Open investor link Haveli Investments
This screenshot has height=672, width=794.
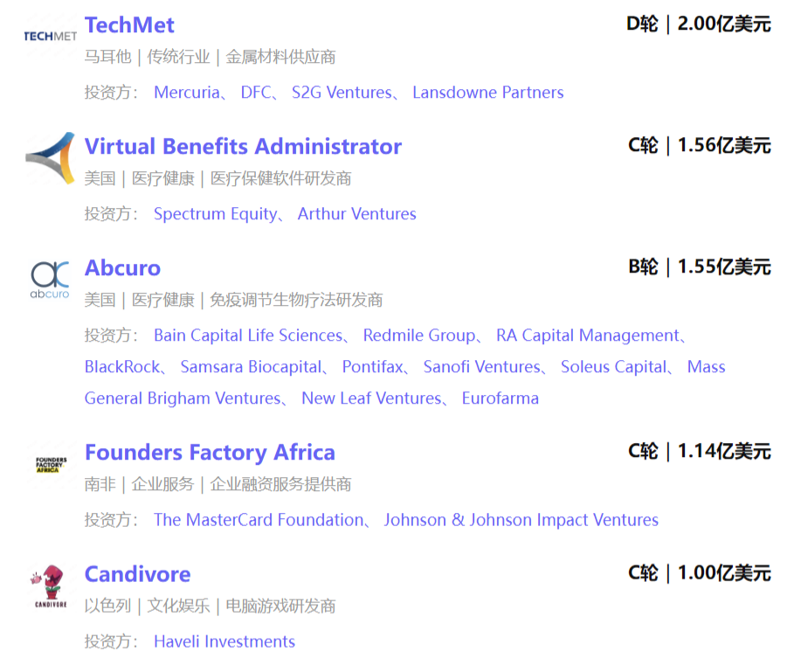pos(224,641)
